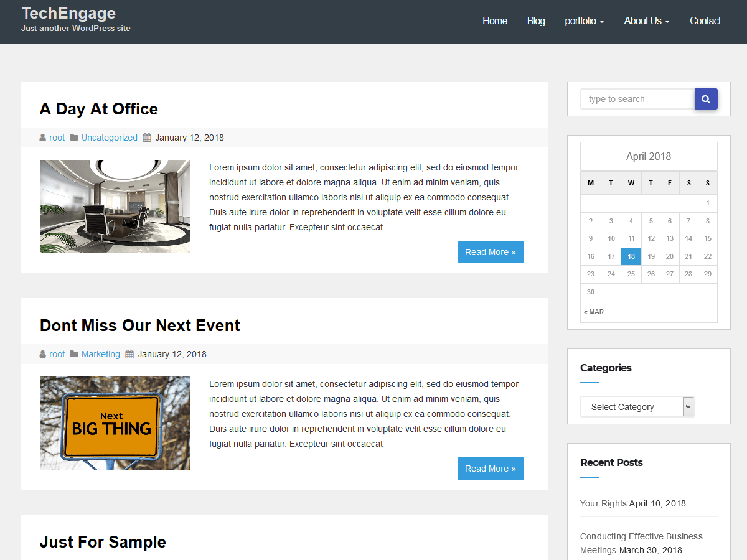Click the calendar icon in A Day At Office meta
Screen dimensions: 747x560
(147, 138)
